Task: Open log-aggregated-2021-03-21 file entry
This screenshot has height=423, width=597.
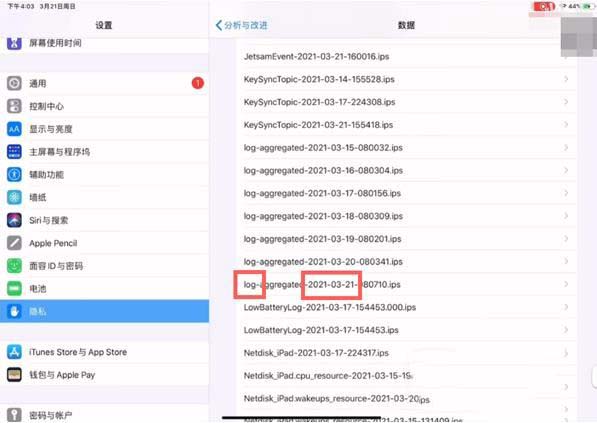Action: (406, 284)
